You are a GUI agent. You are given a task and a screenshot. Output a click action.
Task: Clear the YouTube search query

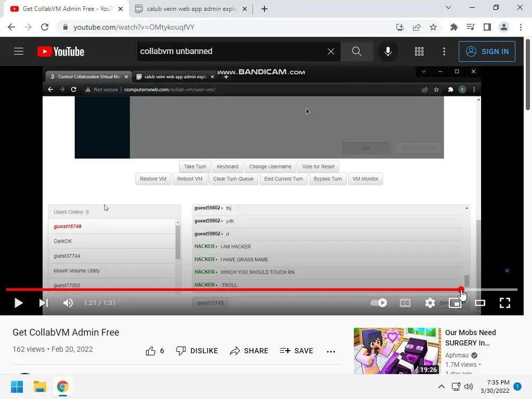[x=331, y=51]
